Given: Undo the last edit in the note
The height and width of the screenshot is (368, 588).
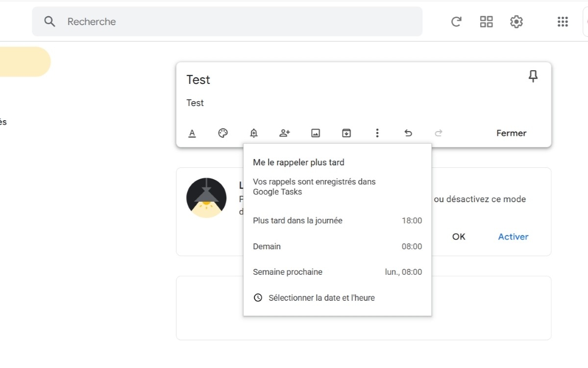Looking at the screenshot, I should [408, 132].
